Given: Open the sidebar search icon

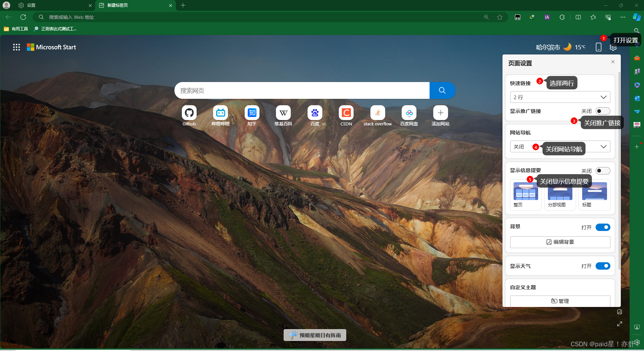Looking at the screenshot, I should 637,31.
